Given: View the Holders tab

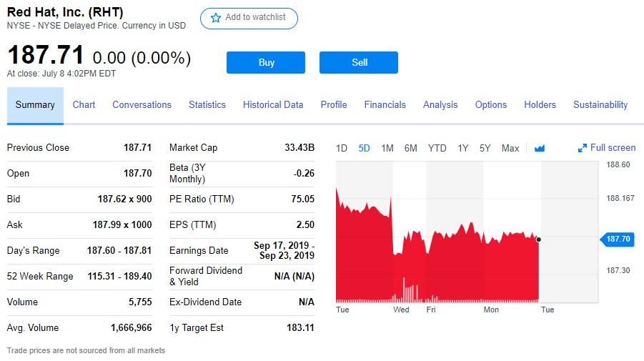Looking at the screenshot, I should (540, 105).
